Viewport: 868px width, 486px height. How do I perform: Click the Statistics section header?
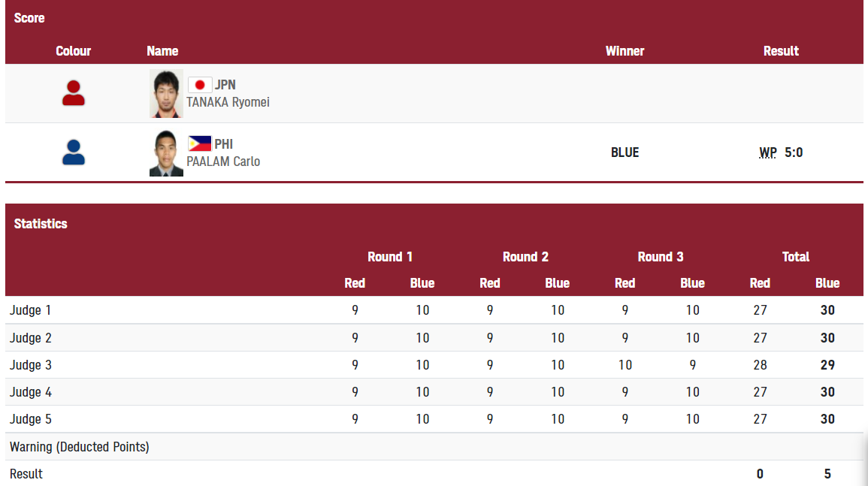click(41, 224)
